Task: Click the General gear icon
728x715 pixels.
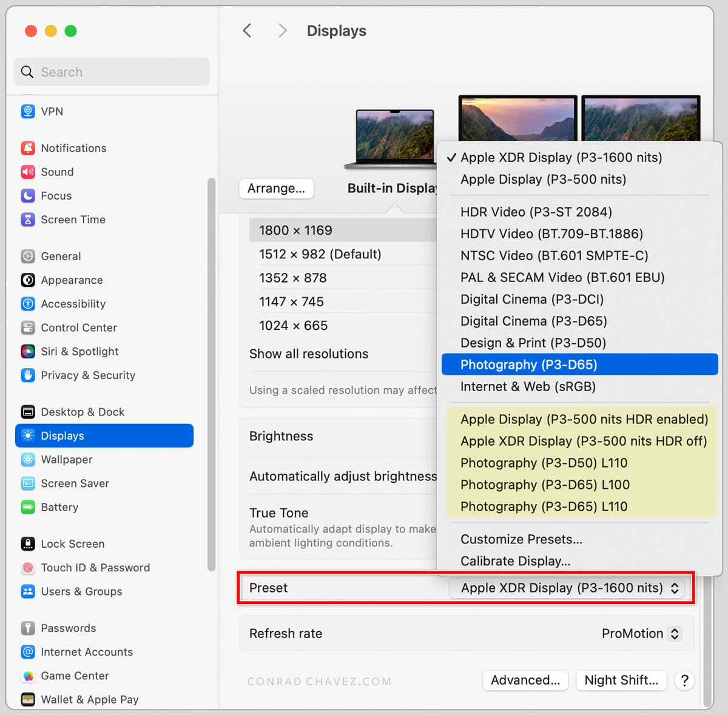Action: [x=28, y=257]
